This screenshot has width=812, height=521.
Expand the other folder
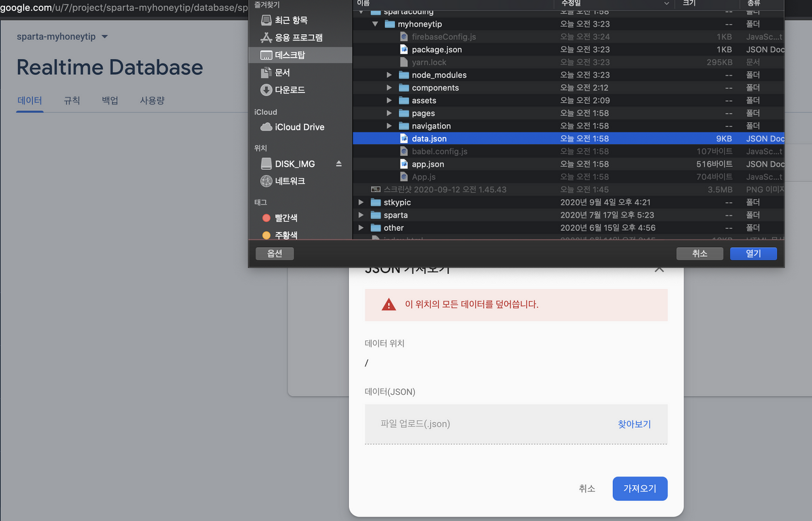(362, 228)
